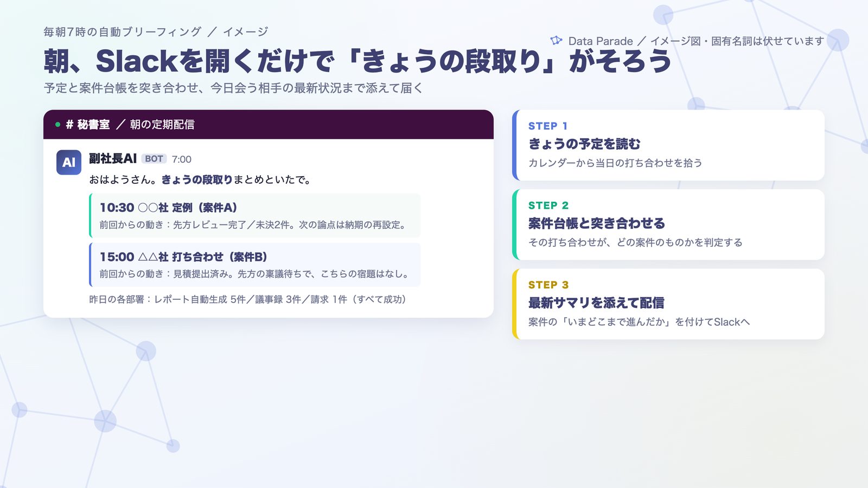Click the 副社長AI sender name

tap(113, 158)
